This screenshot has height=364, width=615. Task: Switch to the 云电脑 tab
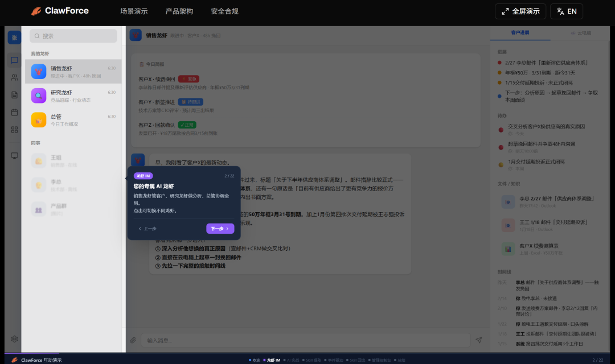coord(580,33)
